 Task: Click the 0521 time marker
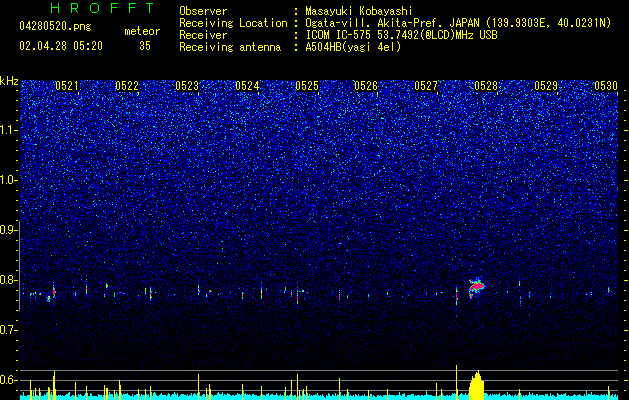click(67, 86)
